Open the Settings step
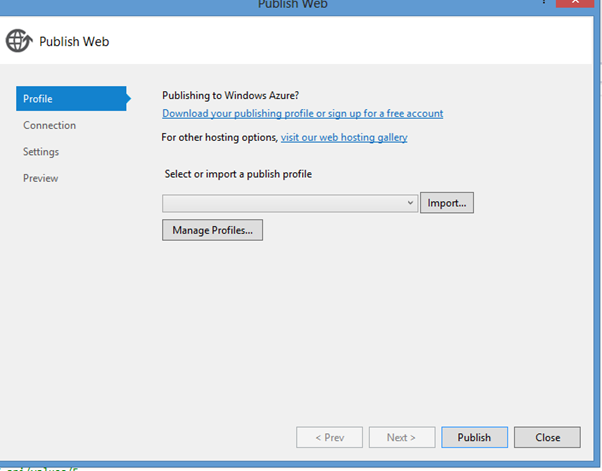The image size is (602, 471). coord(41,152)
